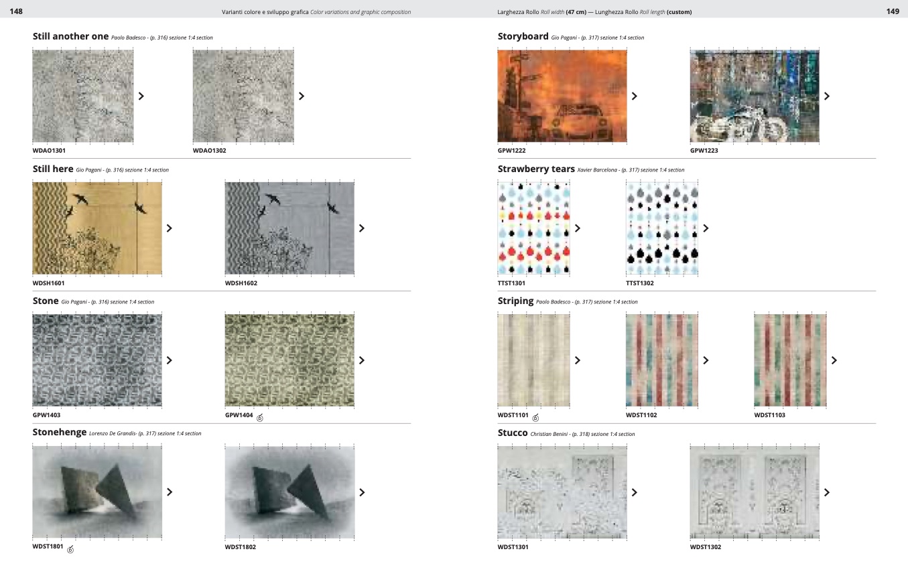Click the arrow beside the Stucco WDST1301 image
The image size is (908, 588).
pos(634,492)
